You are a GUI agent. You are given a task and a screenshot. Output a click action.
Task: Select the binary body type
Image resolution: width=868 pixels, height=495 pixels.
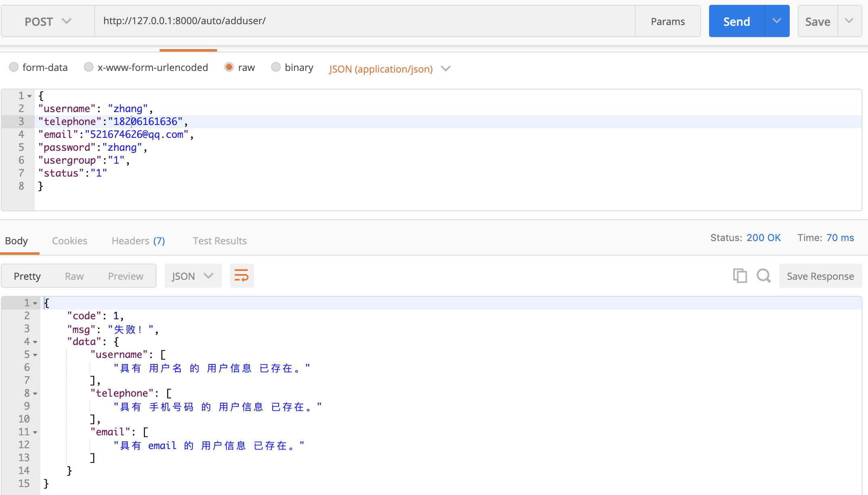[x=292, y=67]
